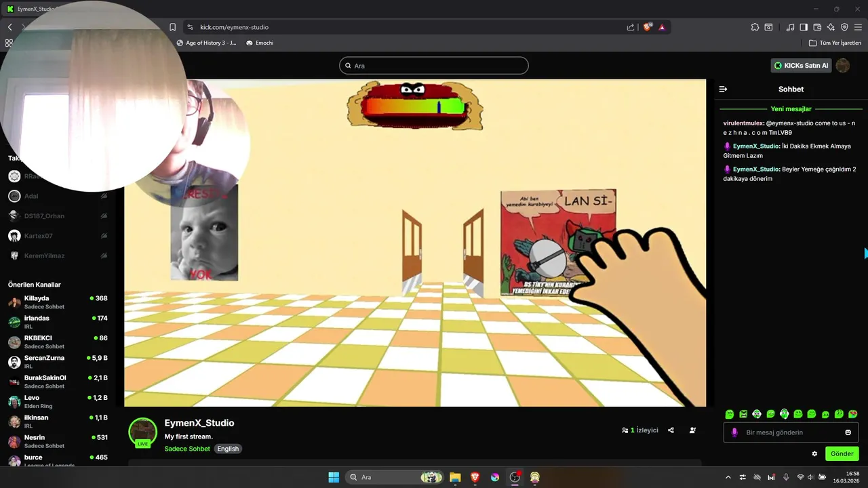Open SercanZurna recommended channel
868x488 pixels.
58,362
